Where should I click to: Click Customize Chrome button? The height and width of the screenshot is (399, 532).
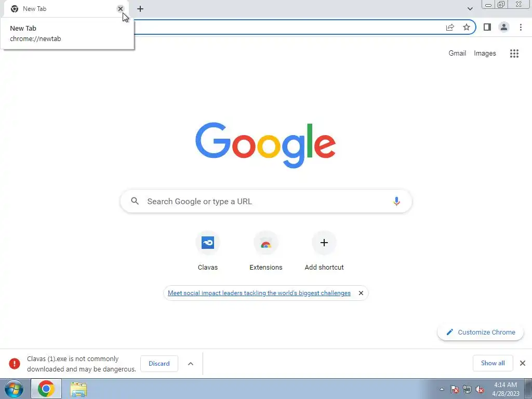(481, 332)
